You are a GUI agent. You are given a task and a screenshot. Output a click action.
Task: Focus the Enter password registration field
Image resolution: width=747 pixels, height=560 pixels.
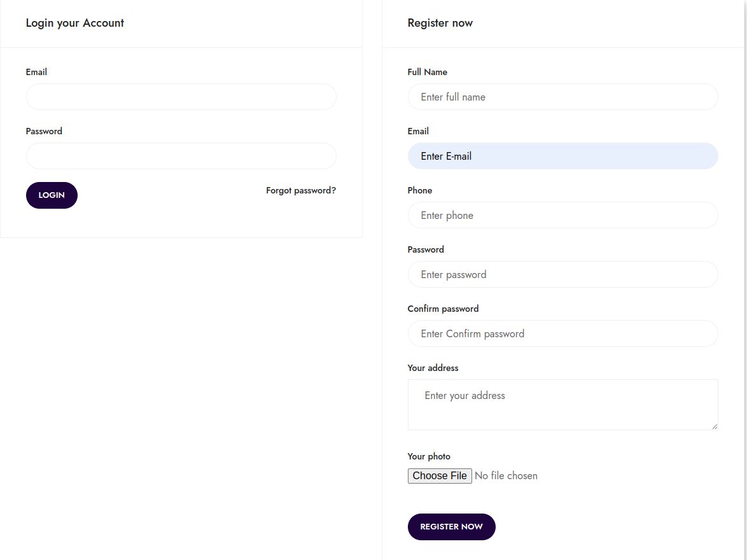coord(562,274)
